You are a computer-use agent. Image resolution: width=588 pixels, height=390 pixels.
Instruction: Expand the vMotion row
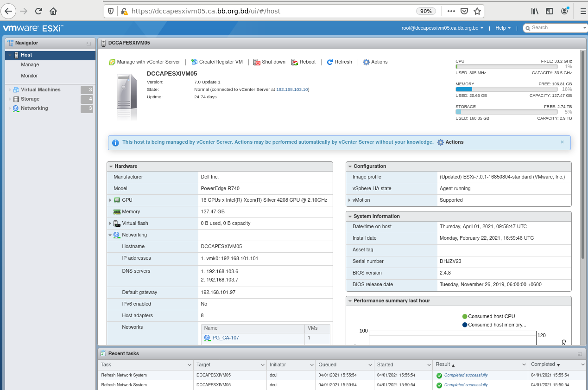pyautogui.click(x=349, y=200)
